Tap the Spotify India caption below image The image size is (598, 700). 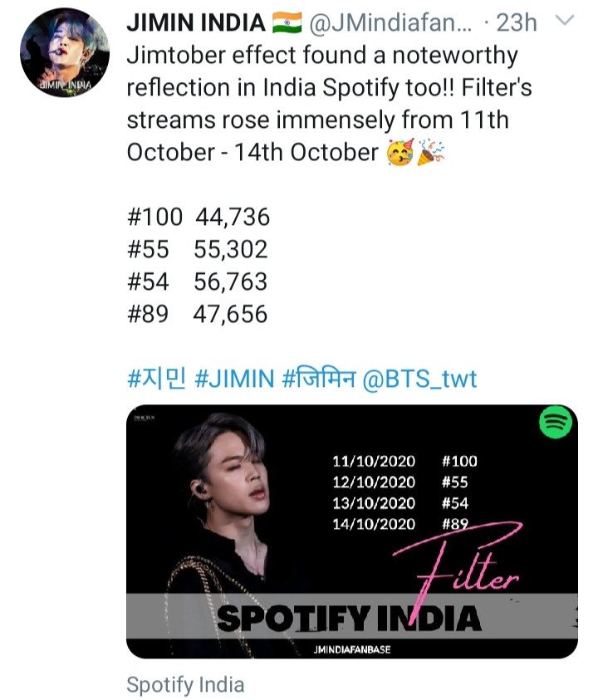[185, 684]
